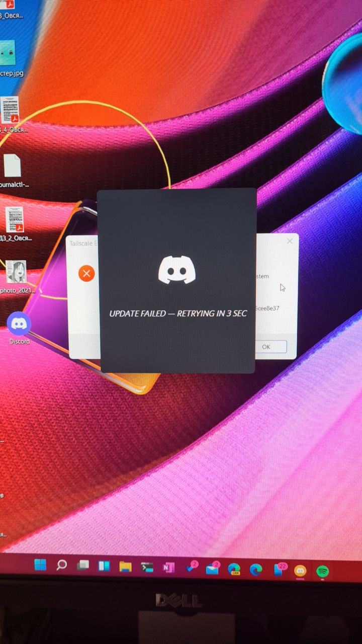Screen dimensions: 362x644
Task: Open Microsoft Edge in taskbar
Action: coord(256,570)
